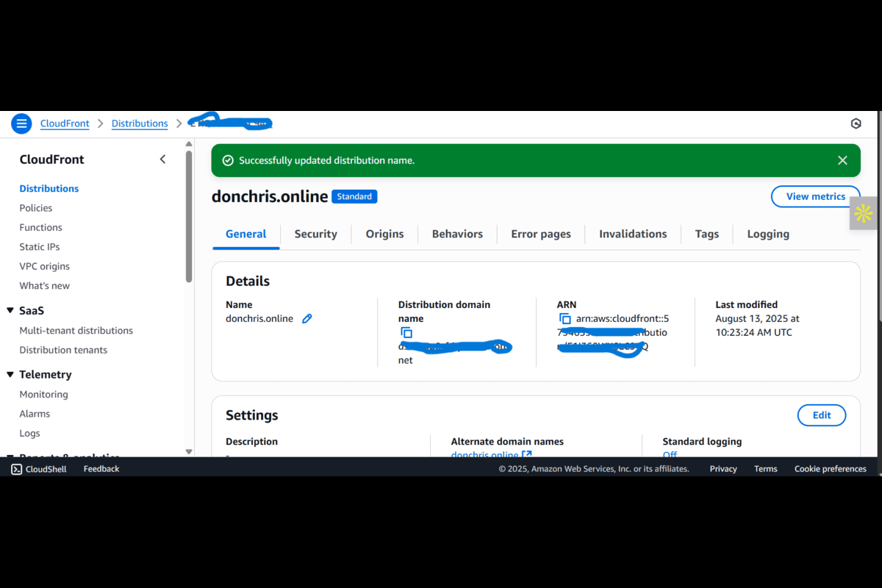Open the Behaviors tab
The height and width of the screenshot is (588, 882).
[457, 234]
